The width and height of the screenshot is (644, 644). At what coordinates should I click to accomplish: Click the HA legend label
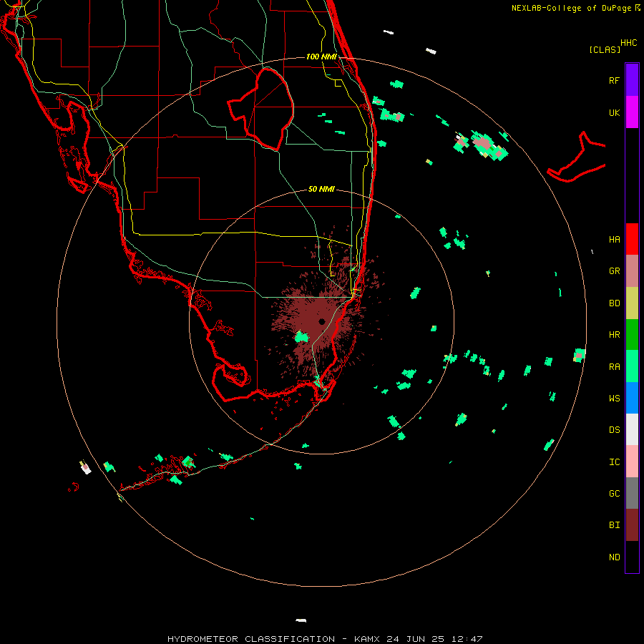tap(614, 240)
